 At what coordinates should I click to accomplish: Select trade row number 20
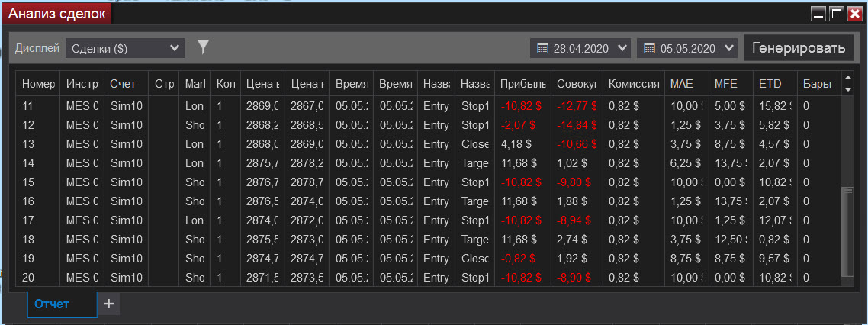pos(429,277)
